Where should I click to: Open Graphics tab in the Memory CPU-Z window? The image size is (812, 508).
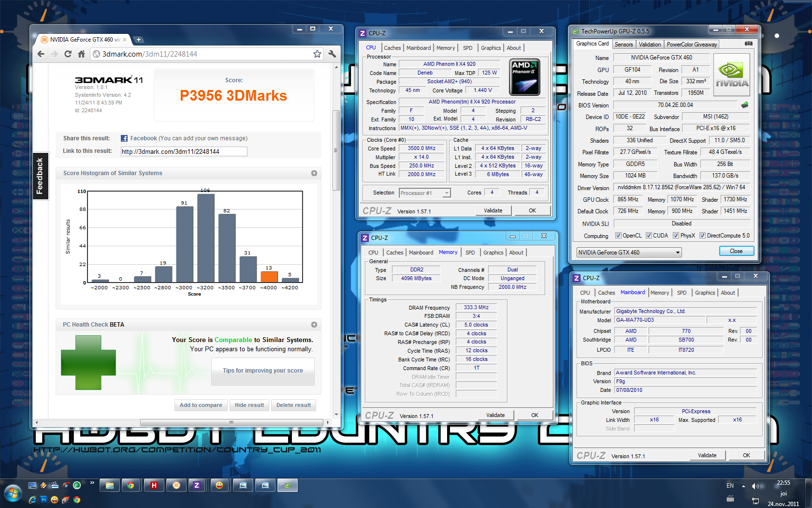coord(493,253)
